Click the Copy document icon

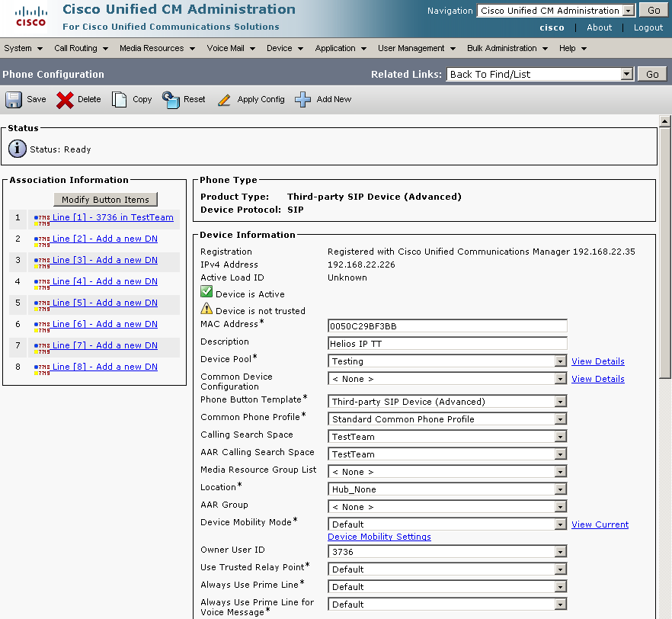[120, 100]
